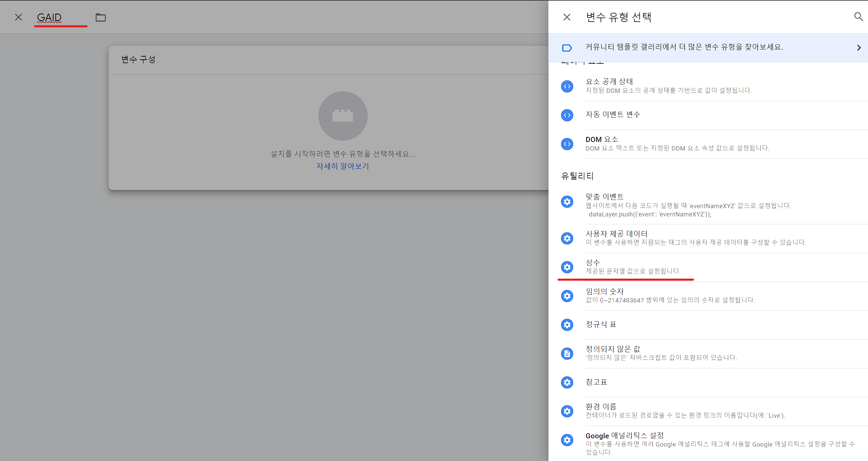868x461 pixels.
Task: Select the 자동 이벤트 변수 option
Action: pyautogui.click(x=613, y=115)
